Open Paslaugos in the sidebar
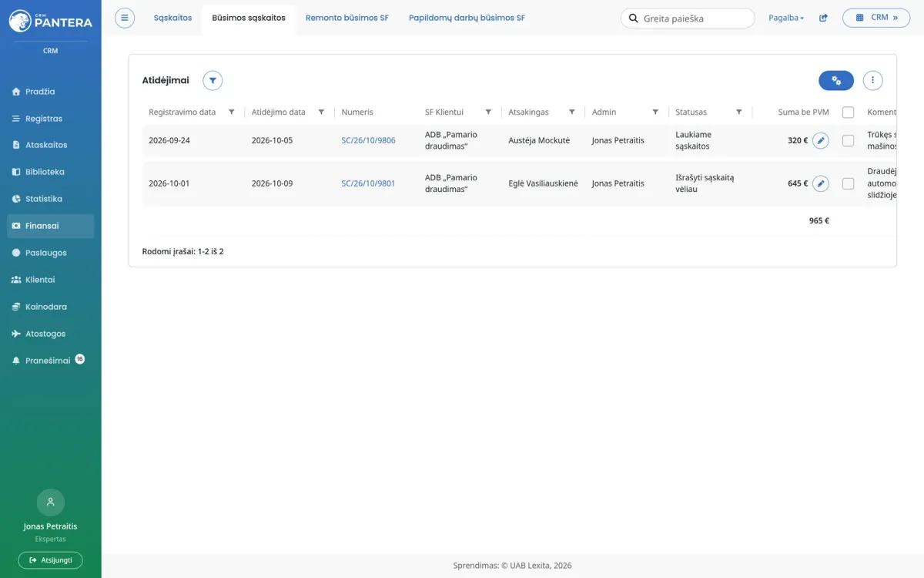Screen dimensions: 924x578 [51, 253]
